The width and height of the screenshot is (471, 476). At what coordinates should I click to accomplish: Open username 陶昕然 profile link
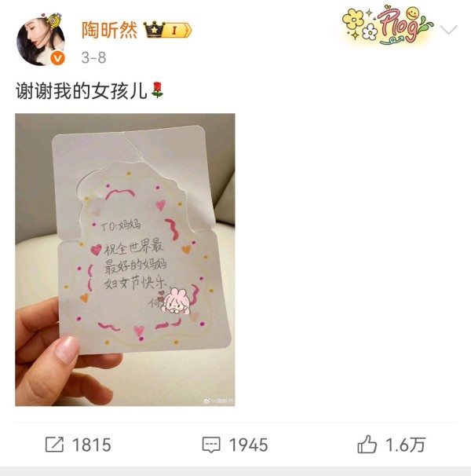point(109,30)
